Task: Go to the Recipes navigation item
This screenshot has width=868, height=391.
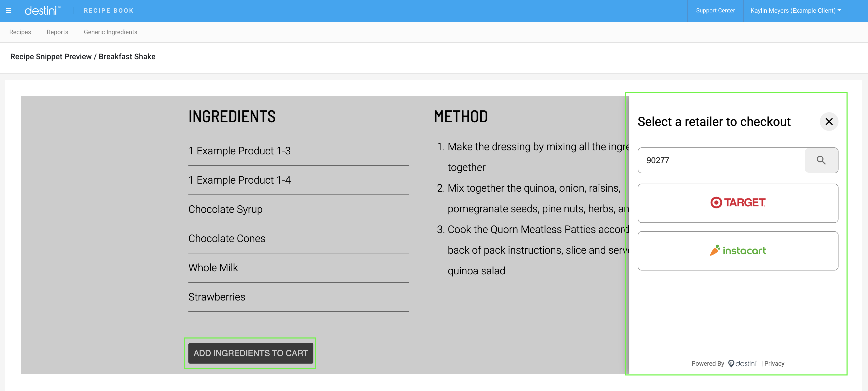Action: [20, 32]
